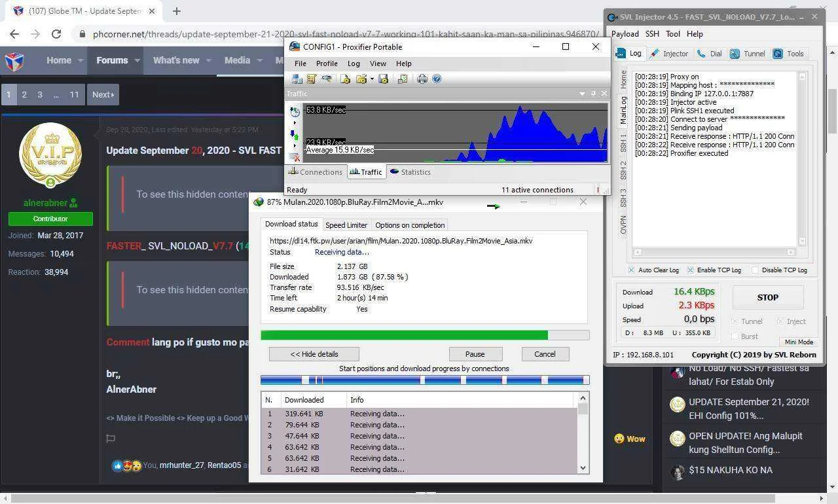Expand the Forums nav dropdown
This screenshot has height=504, width=838.
(x=137, y=60)
